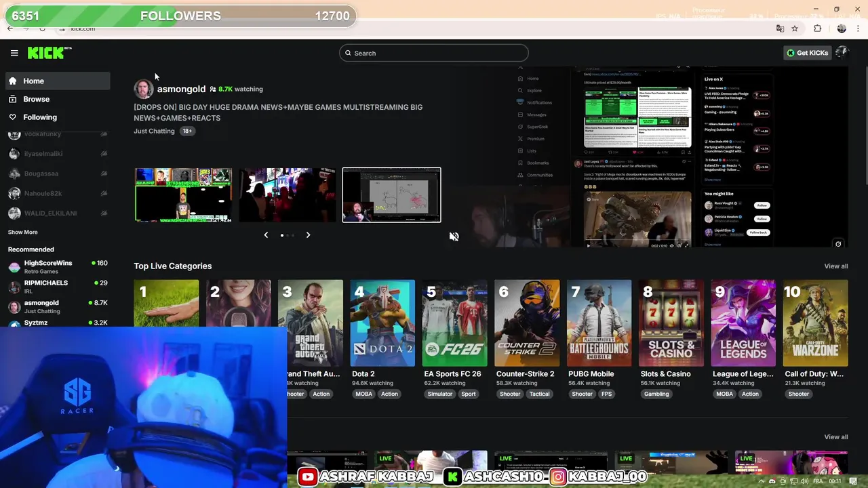Open category ranked number 2
The width and height of the screenshot is (868, 488).
click(238, 303)
